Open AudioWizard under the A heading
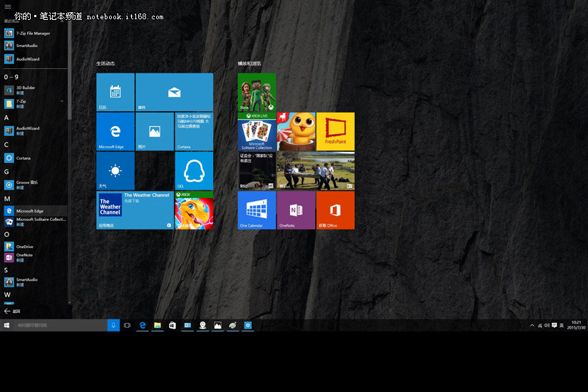Screen dimensions: 588x392 pos(35,130)
